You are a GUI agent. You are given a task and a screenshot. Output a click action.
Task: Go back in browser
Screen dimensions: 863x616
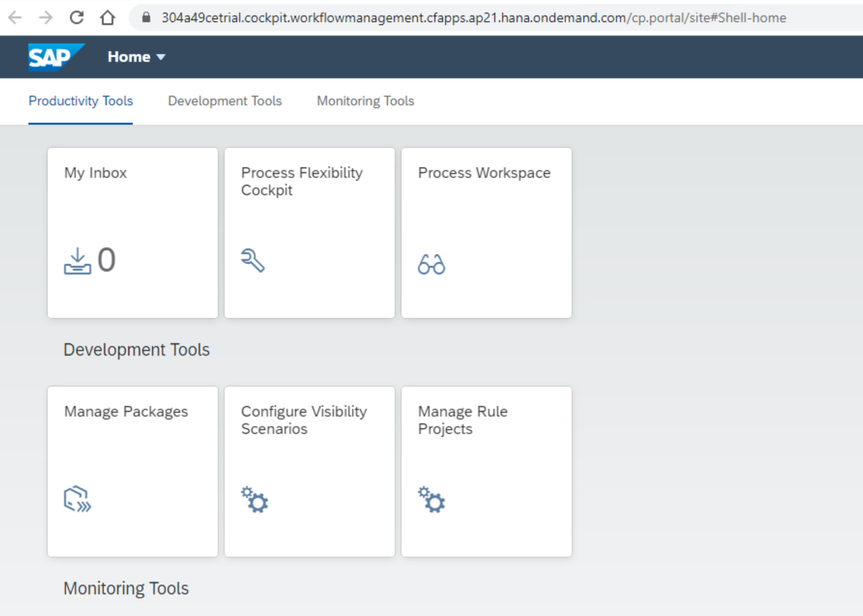[x=15, y=17]
